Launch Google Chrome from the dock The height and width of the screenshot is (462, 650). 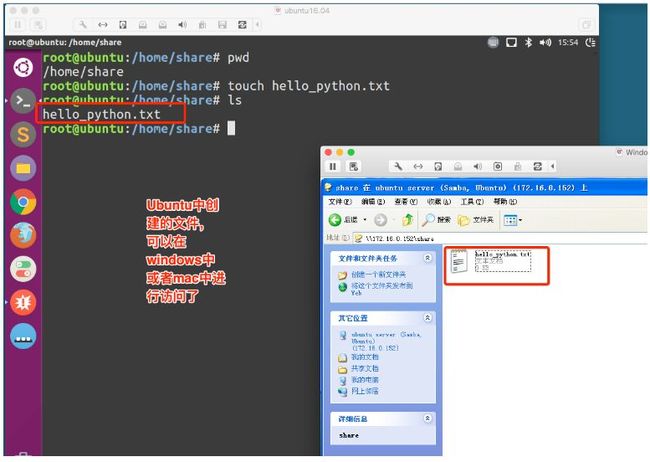pos(23,202)
